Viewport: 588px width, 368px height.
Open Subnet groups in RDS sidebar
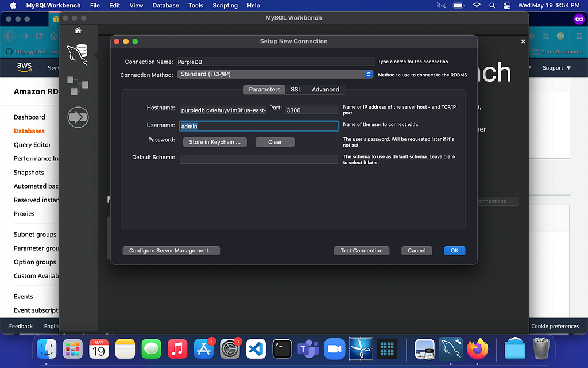click(35, 235)
